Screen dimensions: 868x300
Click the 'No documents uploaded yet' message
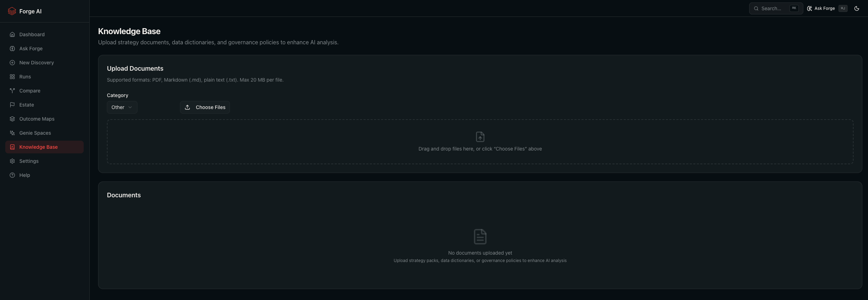pos(480,253)
